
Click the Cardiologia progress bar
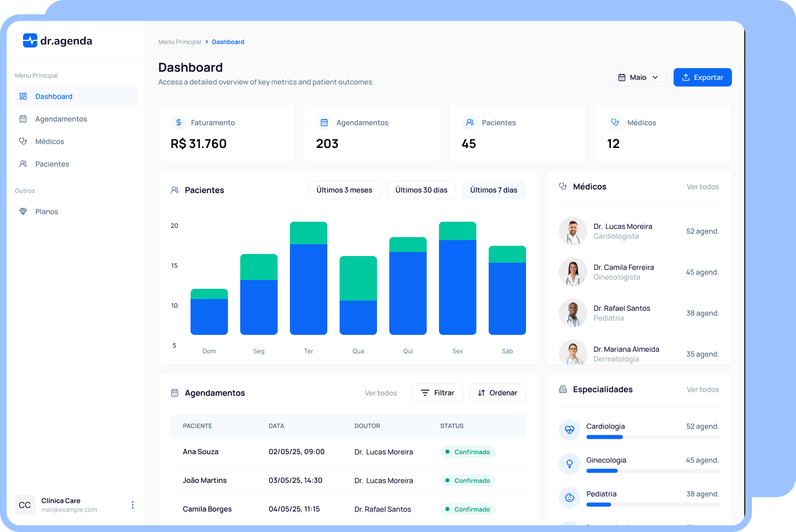pos(652,437)
